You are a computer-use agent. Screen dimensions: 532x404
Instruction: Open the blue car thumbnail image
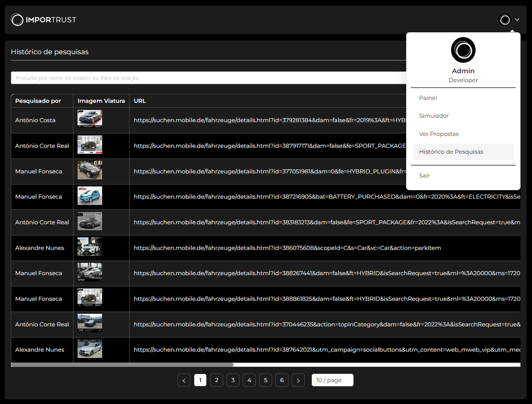[90, 196]
